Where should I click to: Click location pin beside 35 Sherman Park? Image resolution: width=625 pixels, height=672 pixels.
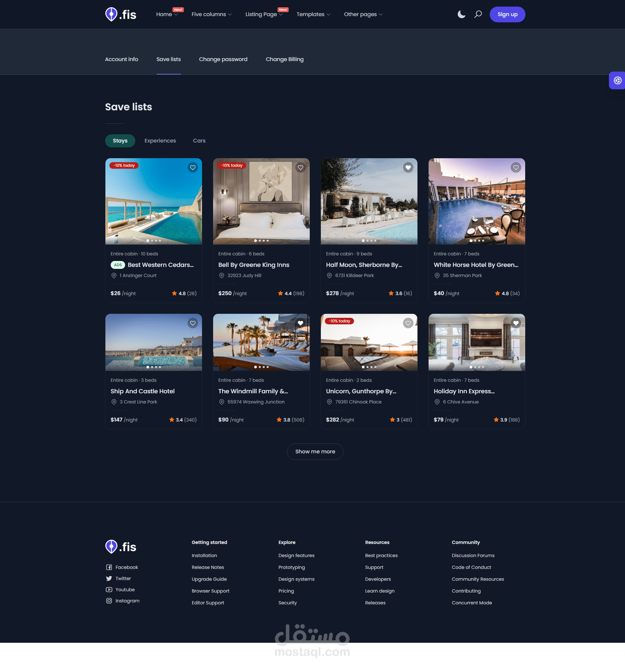click(x=437, y=275)
